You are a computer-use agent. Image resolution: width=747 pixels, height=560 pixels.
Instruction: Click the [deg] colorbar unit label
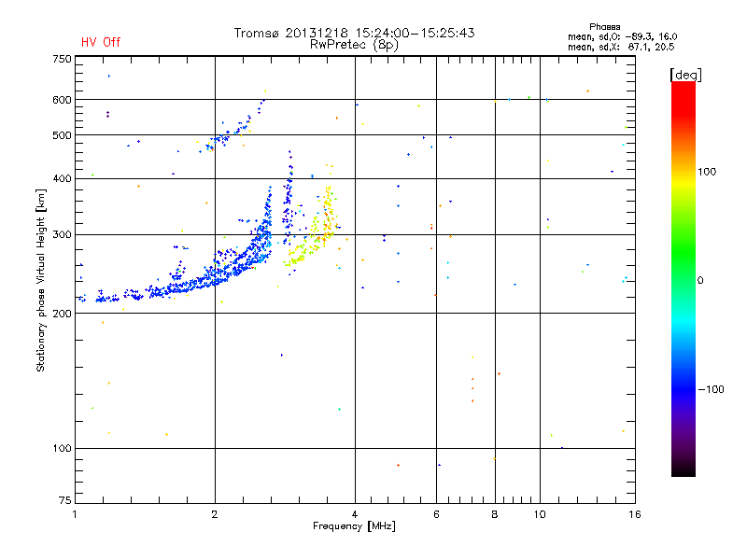685,75
